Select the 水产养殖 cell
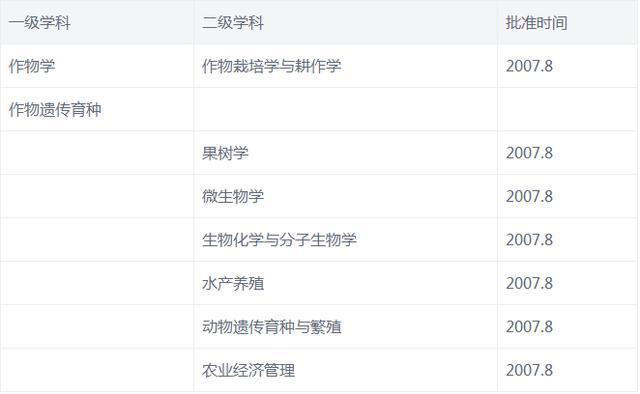640x394 pixels. (x=346, y=283)
